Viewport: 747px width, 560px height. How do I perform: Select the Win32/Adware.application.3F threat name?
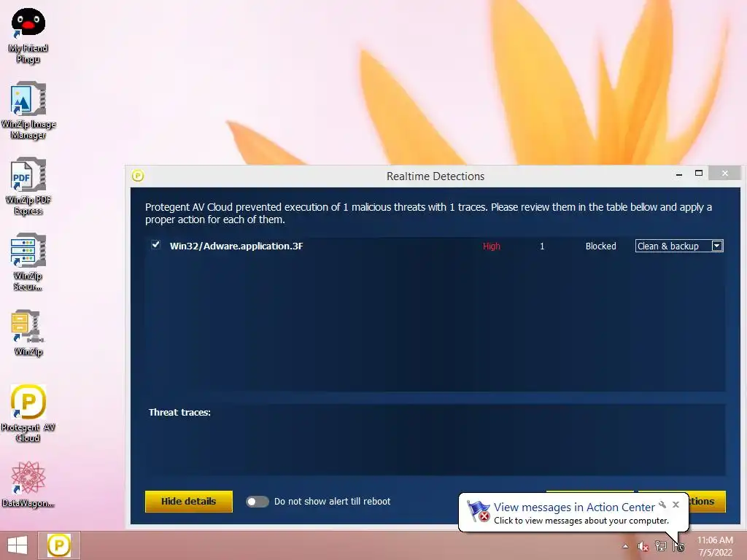click(236, 246)
